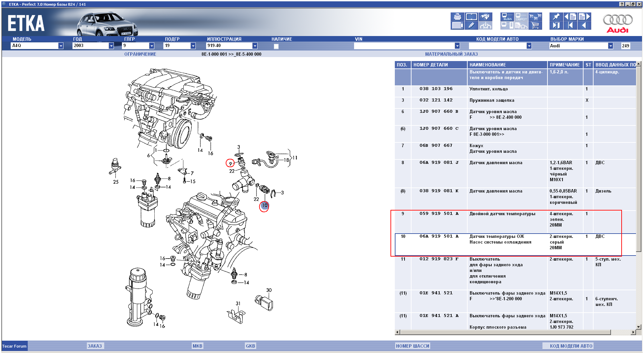Image resolution: width=644 pixels, height=353 pixels.
Task: Click the parts table vertical scrollbar thumb
Action: [639, 158]
